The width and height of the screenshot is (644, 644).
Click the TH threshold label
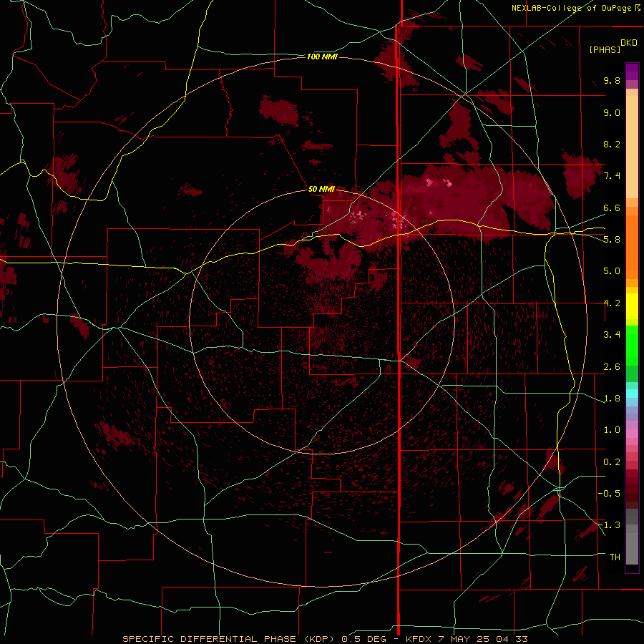click(x=615, y=557)
